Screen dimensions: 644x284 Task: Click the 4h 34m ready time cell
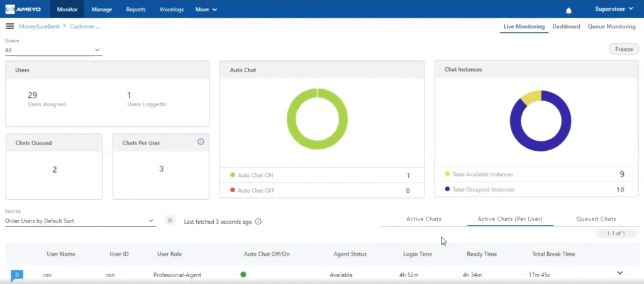(x=472, y=275)
